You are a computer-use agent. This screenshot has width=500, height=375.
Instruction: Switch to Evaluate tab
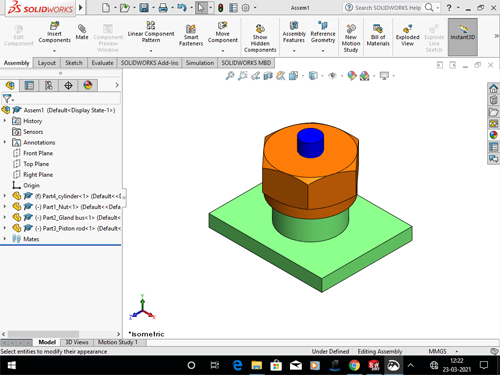point(102,63)
